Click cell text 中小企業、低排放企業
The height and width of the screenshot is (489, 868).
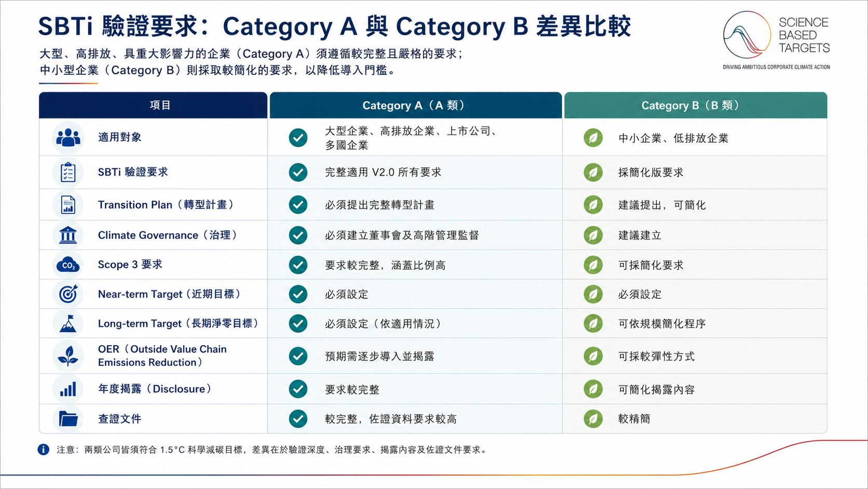[x=673, y=138]
